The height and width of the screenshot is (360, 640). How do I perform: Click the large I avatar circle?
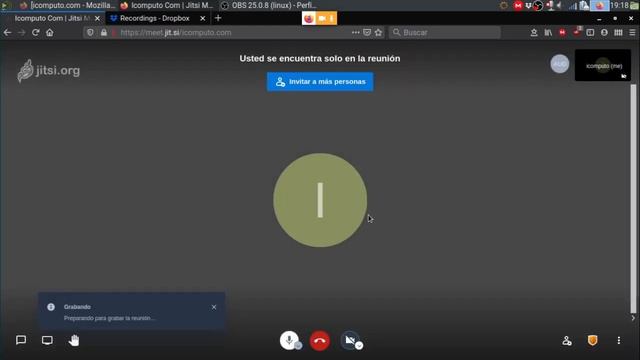pyautogui.click(x=320, y=200)
